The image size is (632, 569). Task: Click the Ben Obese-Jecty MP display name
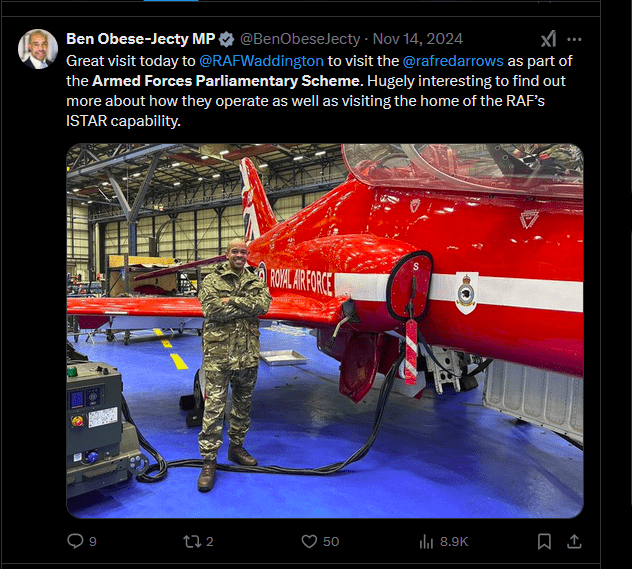coord(141,39)
